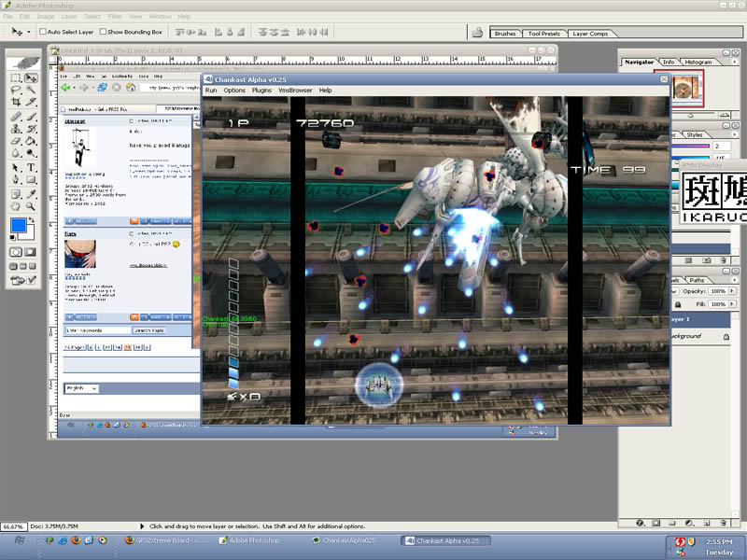Image resolution: width=747 pixels, height=560 pixels.
Task: Open the Filter menu in Photoshop
Action: [x=115, y=16]
